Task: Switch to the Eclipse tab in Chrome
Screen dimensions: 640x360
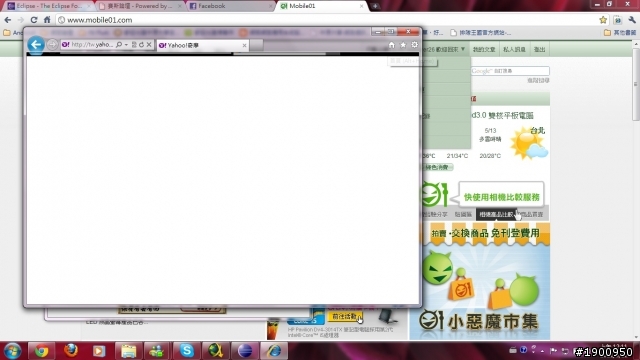Action: [48, 6]
